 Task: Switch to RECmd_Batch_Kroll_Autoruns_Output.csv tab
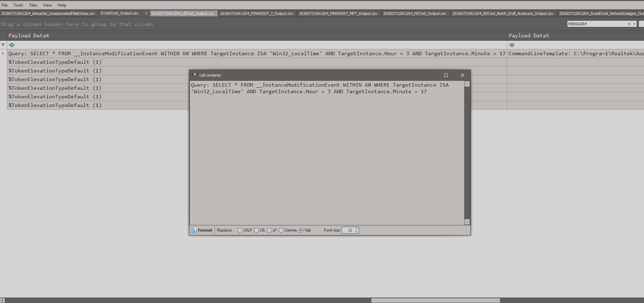click(x=503, y=13)
